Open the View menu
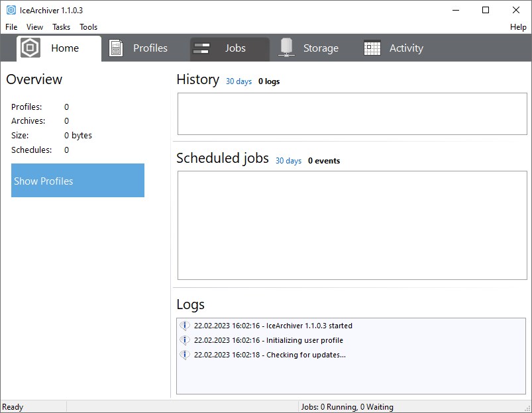The height and width of the screenshot is (413, 532). [34, 27]
